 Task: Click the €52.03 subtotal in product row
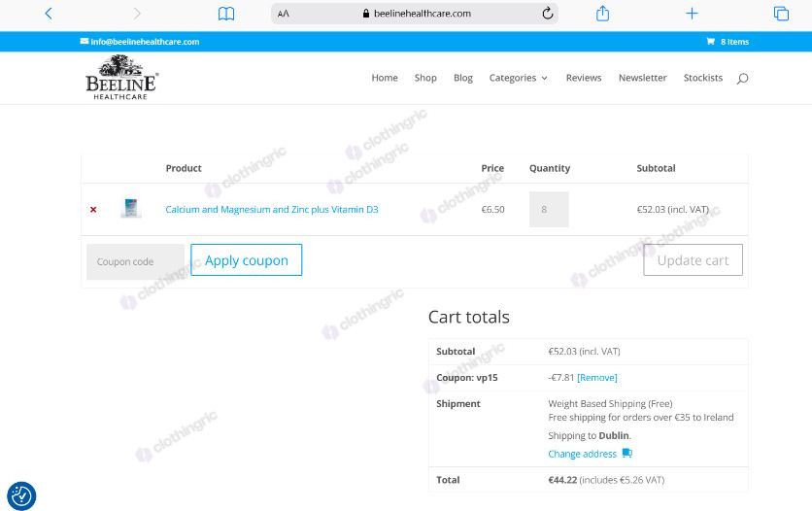673,209
